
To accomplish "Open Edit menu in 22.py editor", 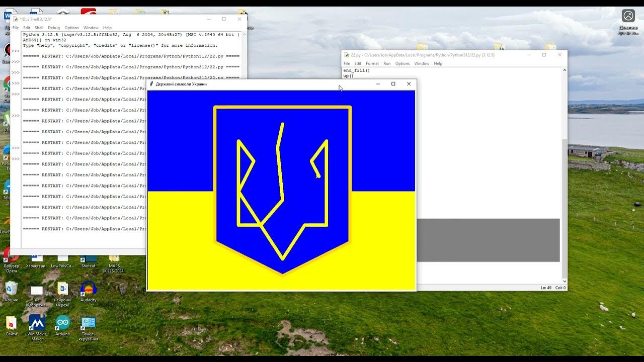I will click(358, 63).
